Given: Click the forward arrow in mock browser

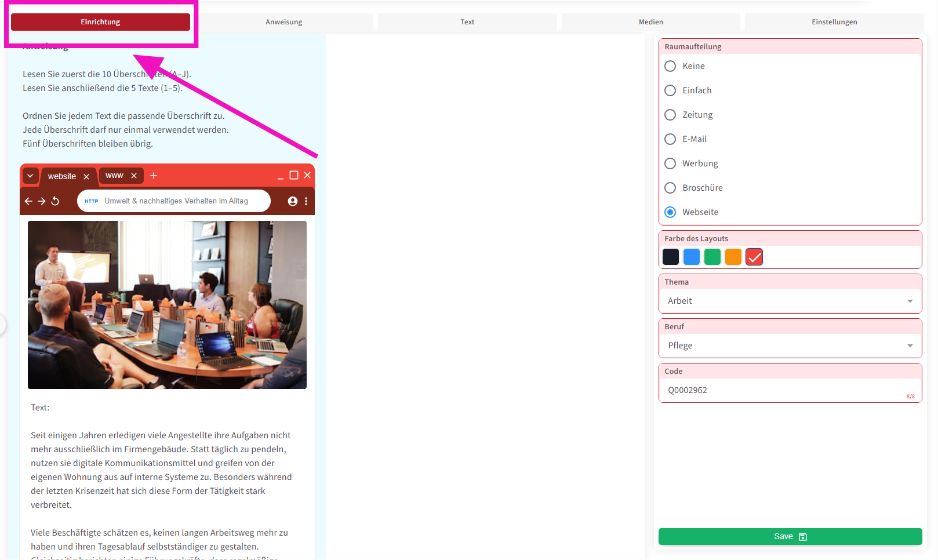Looking at the screenshot, I should pyautogui.click(x=42, y=201).
